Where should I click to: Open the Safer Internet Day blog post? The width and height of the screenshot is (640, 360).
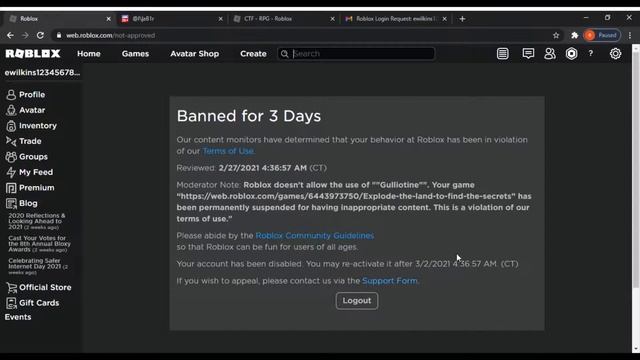(x=38, y=267)
